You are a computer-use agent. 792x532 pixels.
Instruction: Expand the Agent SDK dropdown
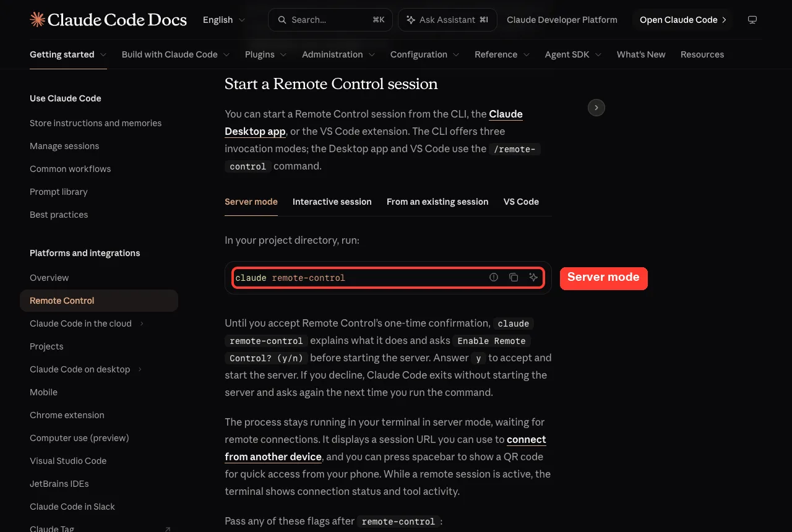click(574, 54)
